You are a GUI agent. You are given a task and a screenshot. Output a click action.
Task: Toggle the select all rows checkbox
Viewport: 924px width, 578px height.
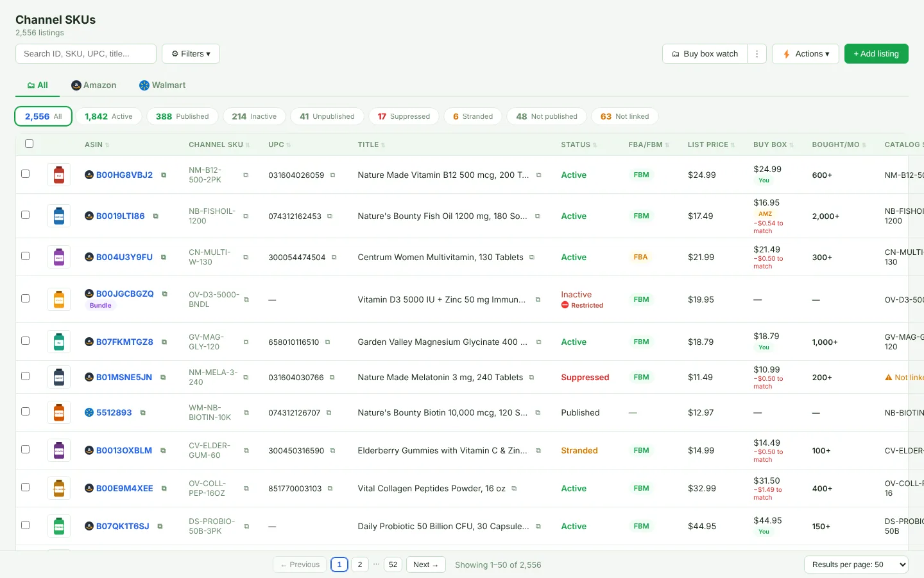coord(29,144)
